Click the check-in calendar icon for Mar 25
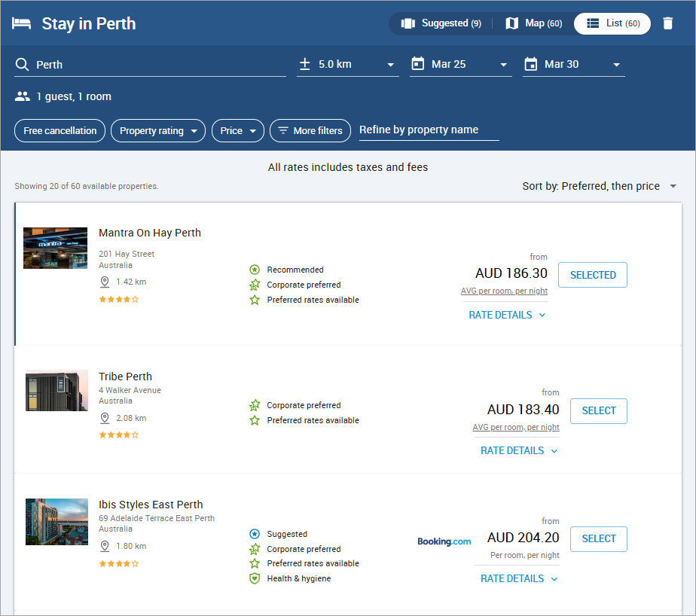This screenshot has width=696, height=616. (x=417, y=64)
